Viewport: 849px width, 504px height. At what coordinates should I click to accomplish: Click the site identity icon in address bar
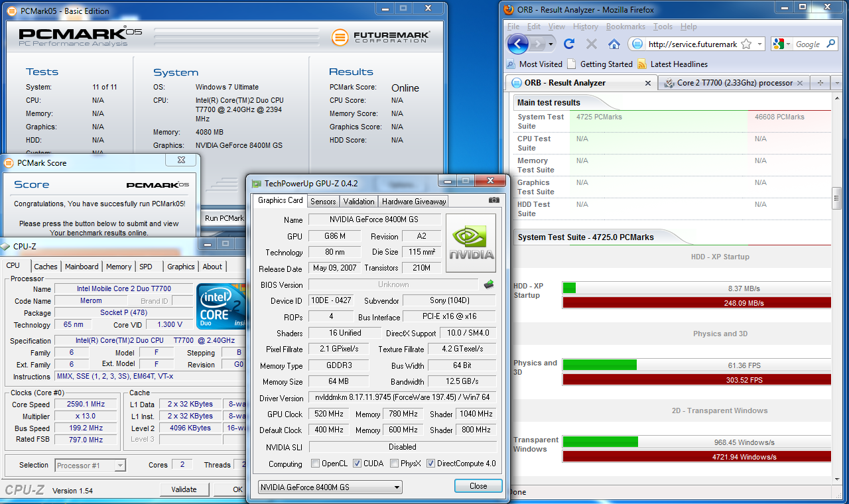click(x=637, y=44)
